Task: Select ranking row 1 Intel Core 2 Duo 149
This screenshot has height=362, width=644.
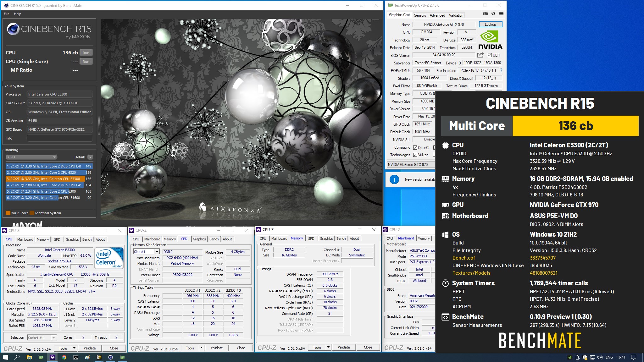Action: (49, 166)
